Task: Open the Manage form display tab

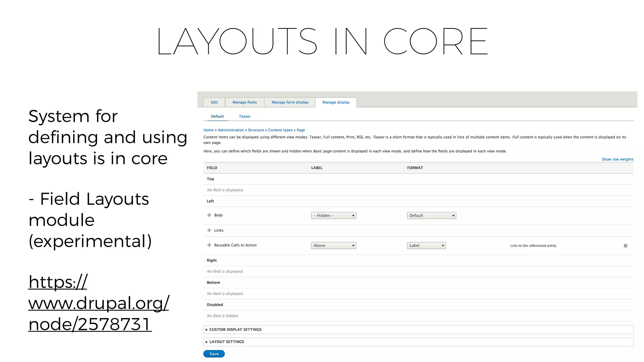Action: click(290, 102)
